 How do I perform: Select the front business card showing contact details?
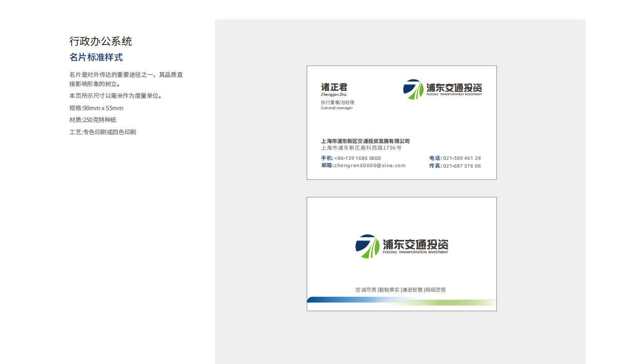click(x=402, y=123)
